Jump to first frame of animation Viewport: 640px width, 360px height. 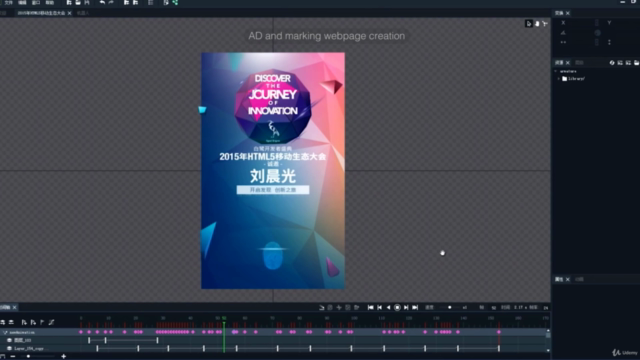tap(370, 307)
